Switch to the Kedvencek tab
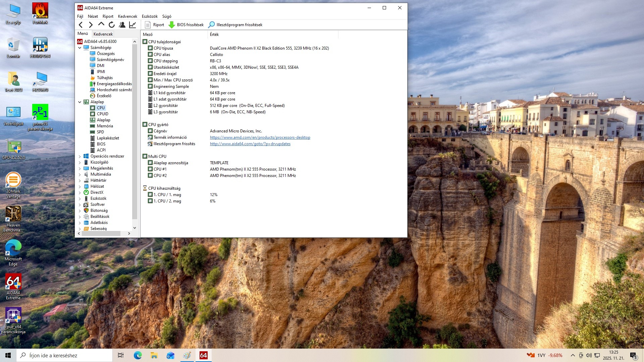 pos(103,34)
